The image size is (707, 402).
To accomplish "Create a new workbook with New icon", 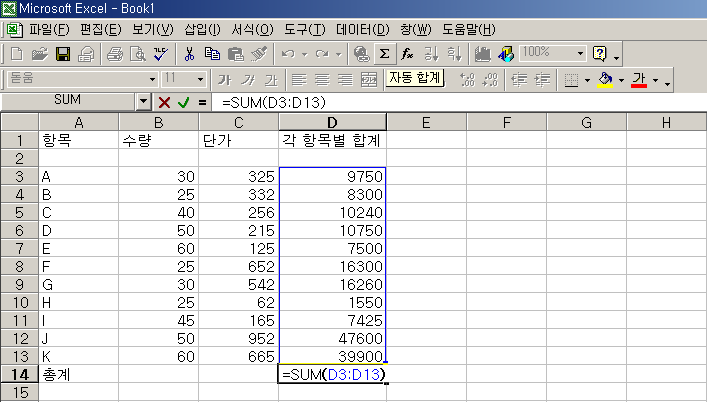I will (x=17, y=54).
